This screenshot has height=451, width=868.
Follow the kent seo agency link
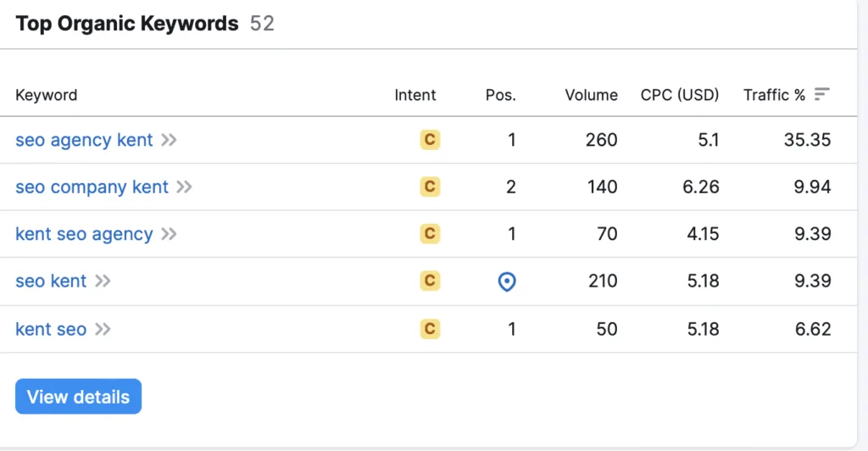pos(84,234)
